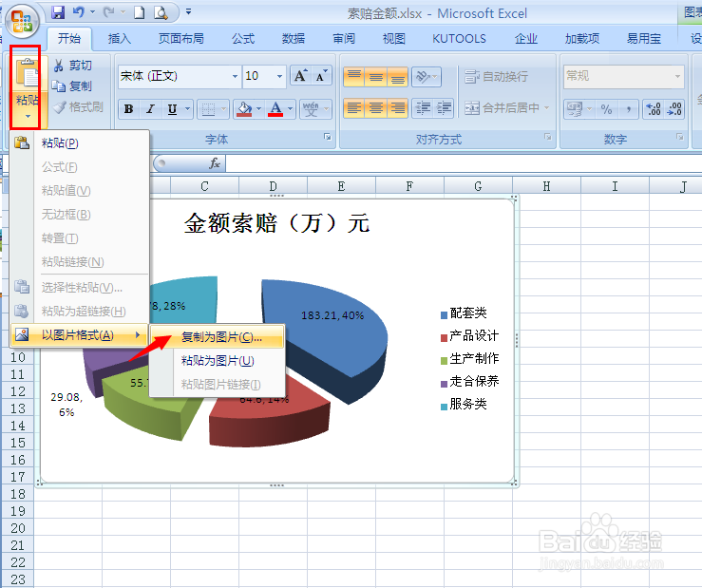Viewport: 702px width, 588px height.
Task: Toggle align text right
Action: [397, 108]
